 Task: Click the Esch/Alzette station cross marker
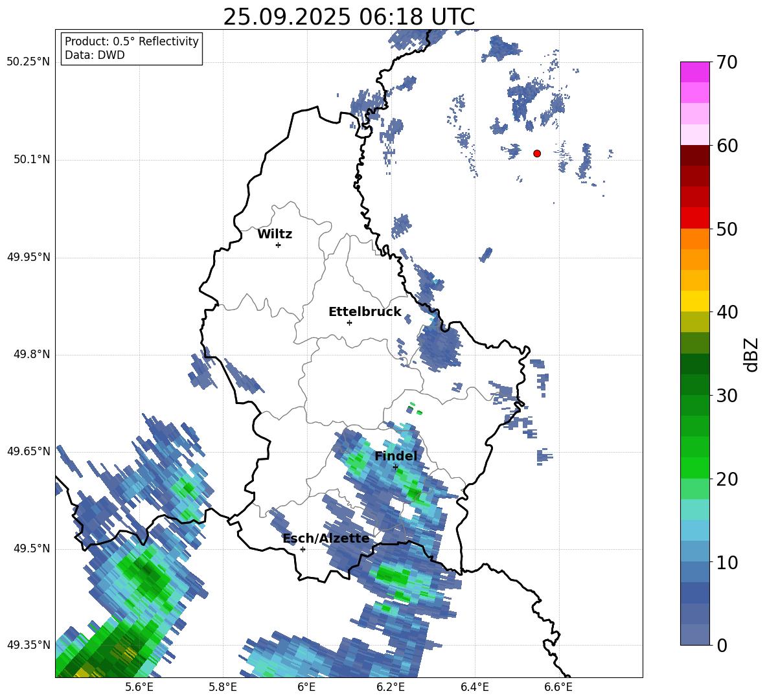coord(303,549)
